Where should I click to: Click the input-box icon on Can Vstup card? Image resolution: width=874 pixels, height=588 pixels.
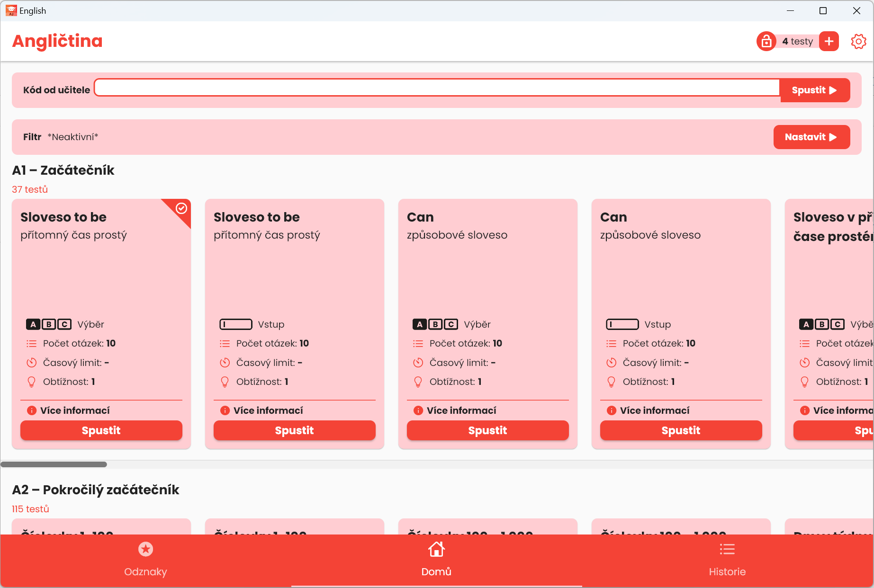622,324
